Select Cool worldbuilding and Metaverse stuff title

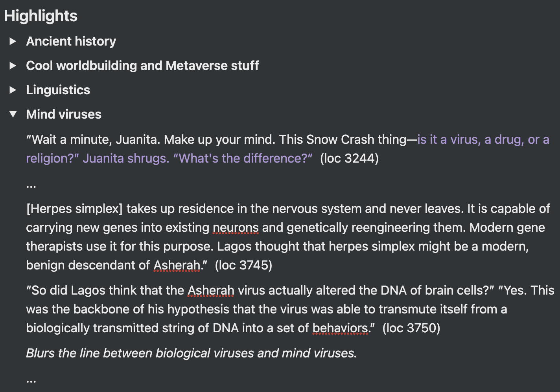[x=142, y=66]
